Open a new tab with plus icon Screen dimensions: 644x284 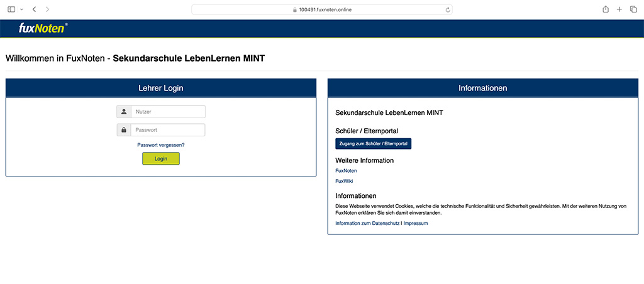pos(619,9)
